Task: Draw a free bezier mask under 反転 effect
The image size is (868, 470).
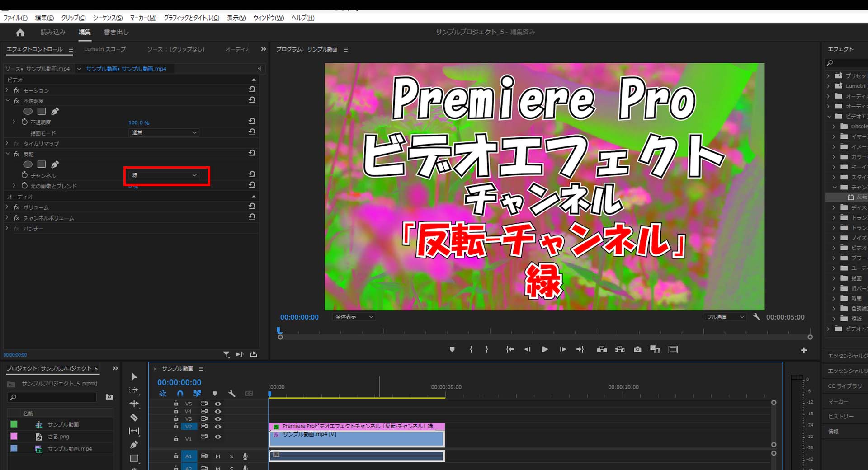Action: (x=55, y=164)
